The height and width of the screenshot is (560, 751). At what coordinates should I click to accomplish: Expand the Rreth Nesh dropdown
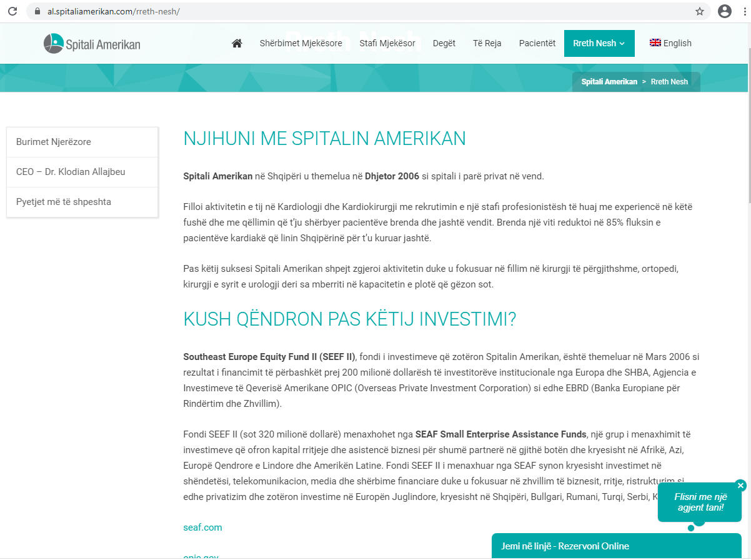[x=599, y=43]
